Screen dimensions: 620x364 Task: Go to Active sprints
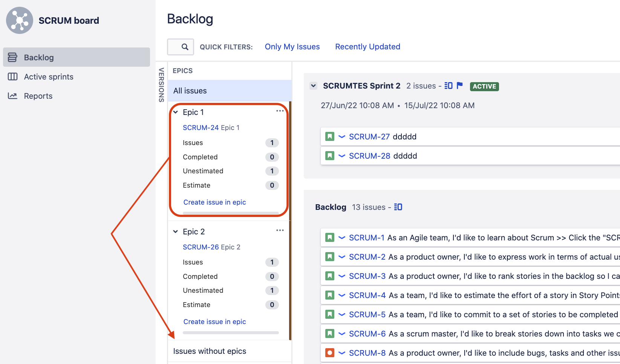(x=49, y=77)
